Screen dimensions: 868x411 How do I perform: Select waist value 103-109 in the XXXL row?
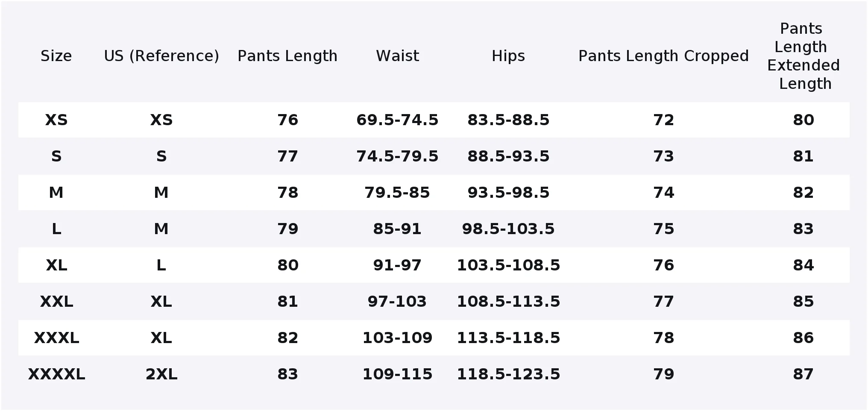tap(397, 338)
